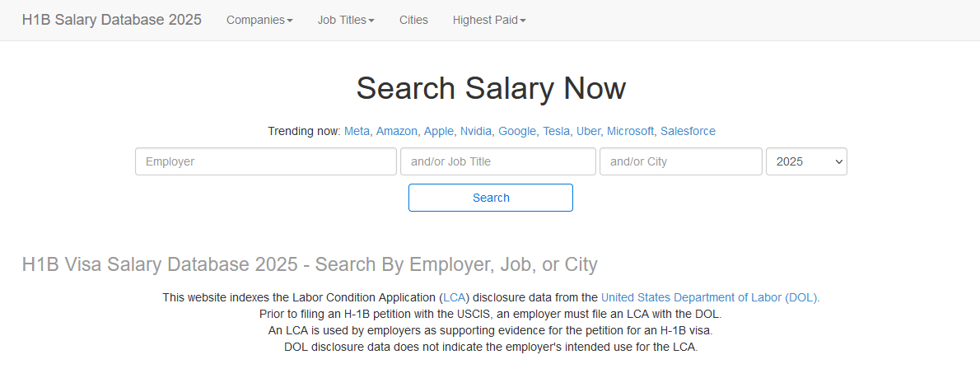Screen dimensions: 980x378
Task: Expand the Job Titles menu
Action: pos(346,20)
